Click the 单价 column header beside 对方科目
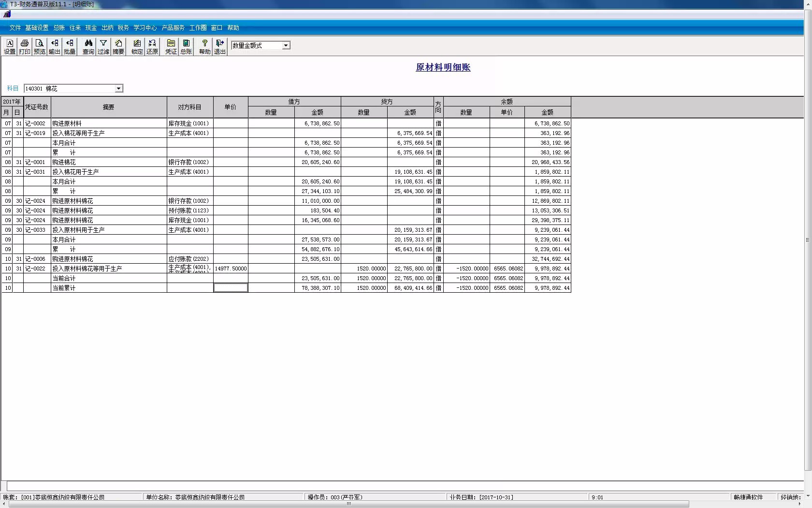Viewport: 812px width, 508px height. coord(231,107)
